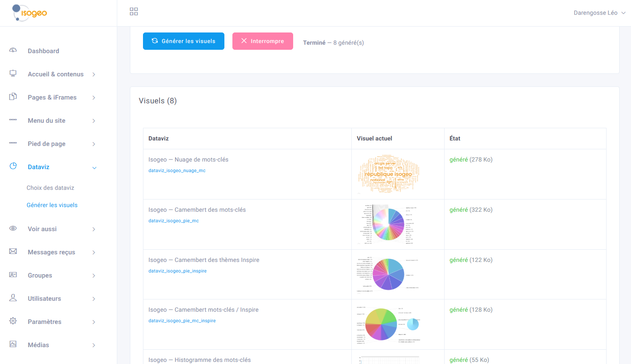Open Voir aussi menu item
The height and width of the screenshot is (364, 631).
tap(42, 229)
